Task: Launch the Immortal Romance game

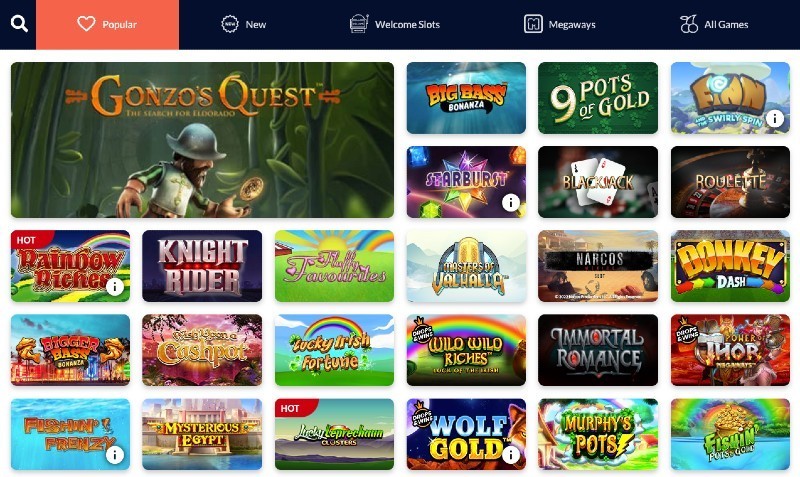Action: pos(598,350)
